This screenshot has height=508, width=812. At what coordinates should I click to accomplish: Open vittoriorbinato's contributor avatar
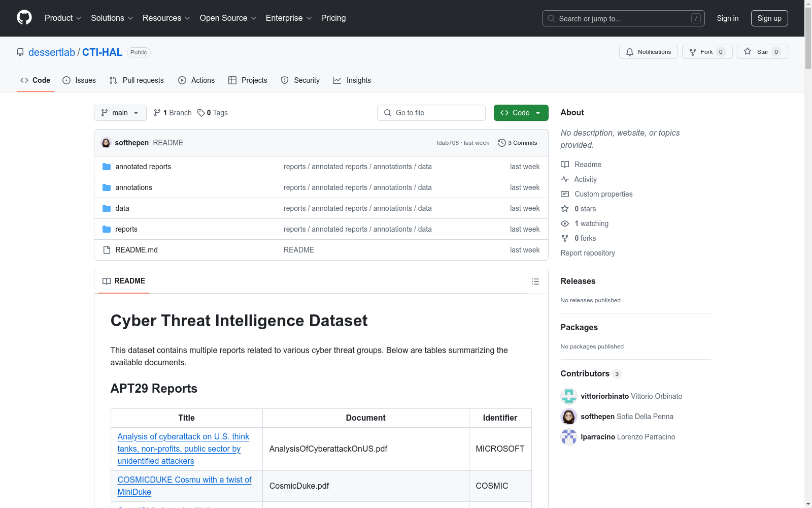pos(569,396)
